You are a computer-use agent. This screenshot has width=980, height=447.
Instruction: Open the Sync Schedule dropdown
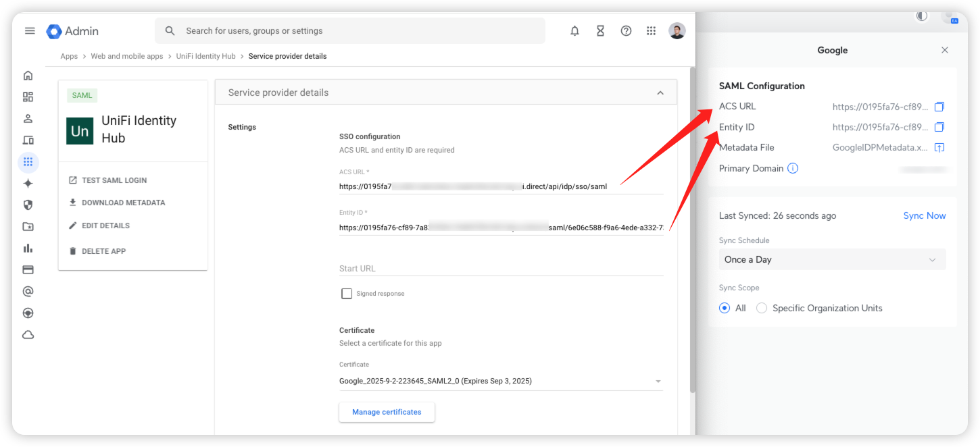(832, 260)
